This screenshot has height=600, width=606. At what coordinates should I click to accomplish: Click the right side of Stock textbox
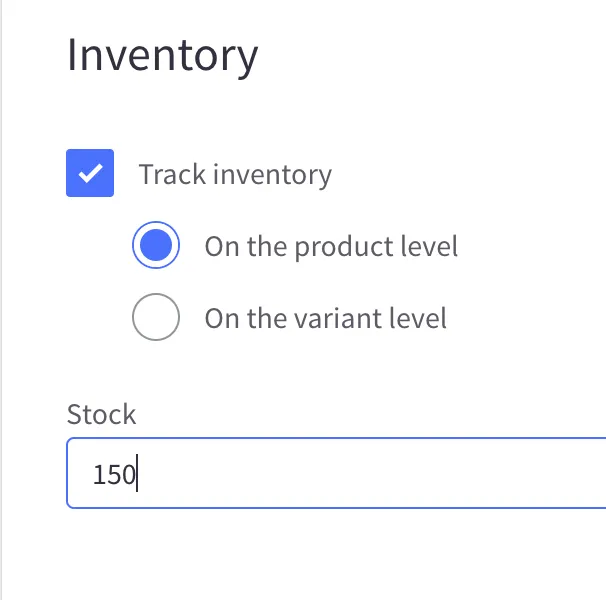click(560, 473)
